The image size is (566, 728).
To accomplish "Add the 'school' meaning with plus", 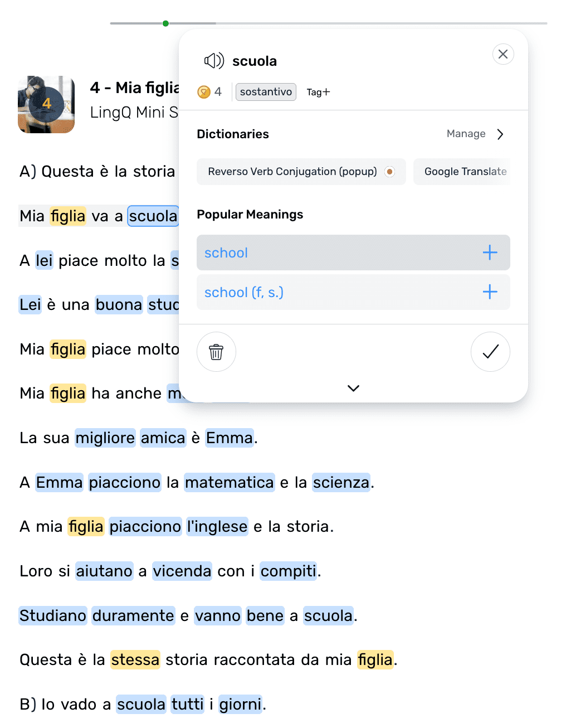I will coord(490,253).
